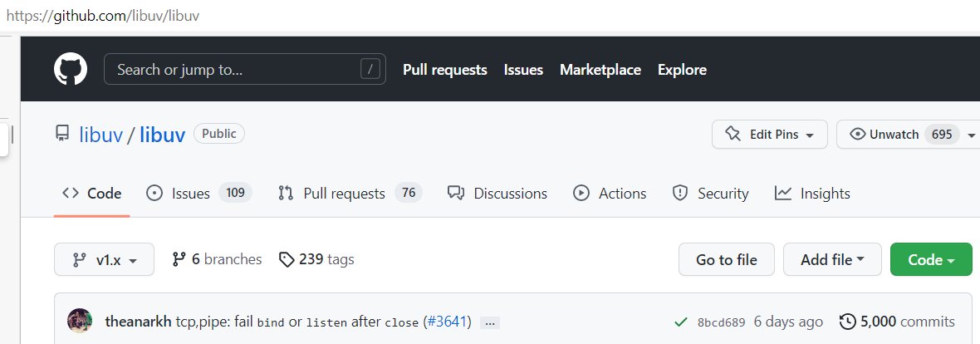Image resolution: width=980 pixels, height=344 pixels.
Task: Click the Public visibility badge
Action: point(218,134)
